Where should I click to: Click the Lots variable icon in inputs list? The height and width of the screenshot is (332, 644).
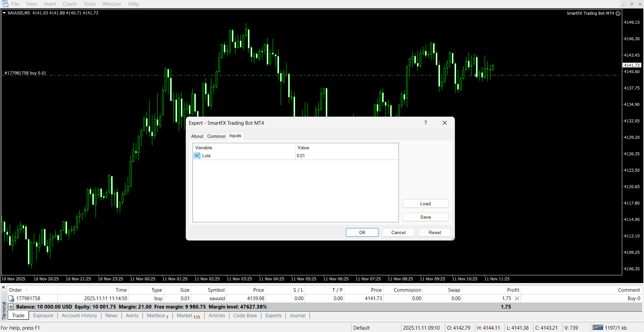[197, 156]
